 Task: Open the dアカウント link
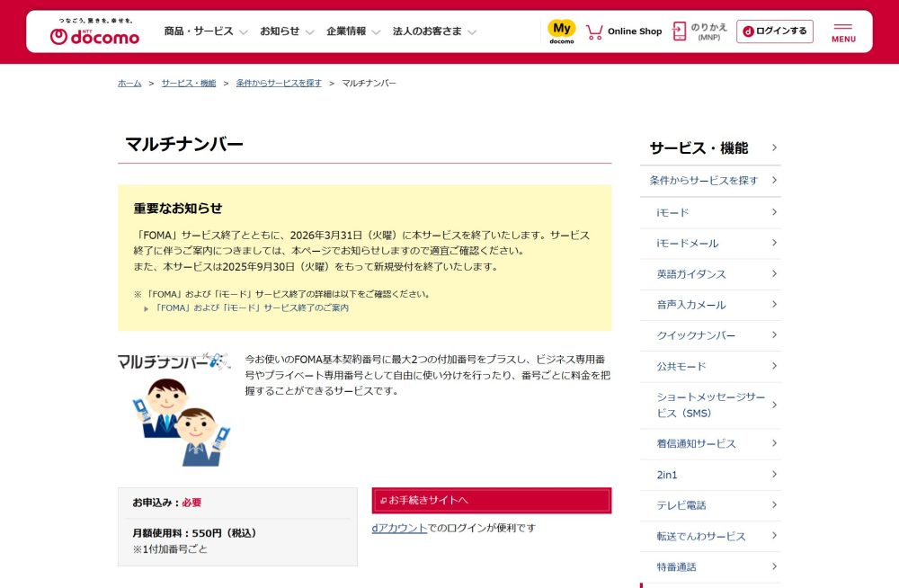[x=399, y=528]
